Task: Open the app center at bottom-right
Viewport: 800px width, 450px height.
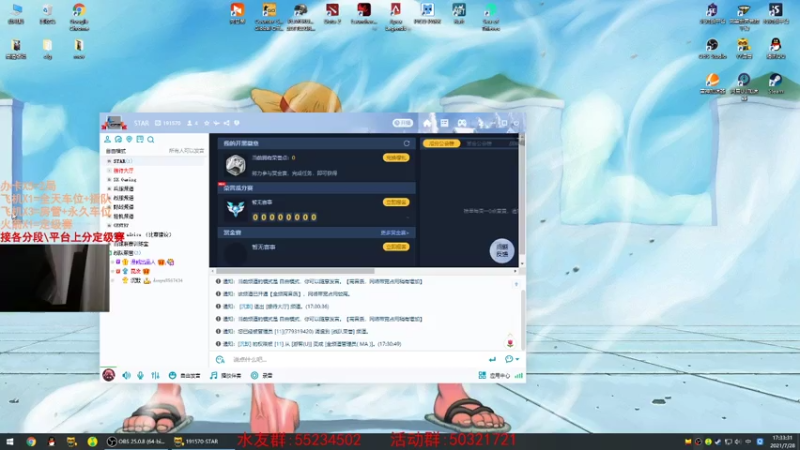Action: click(494, 376)
